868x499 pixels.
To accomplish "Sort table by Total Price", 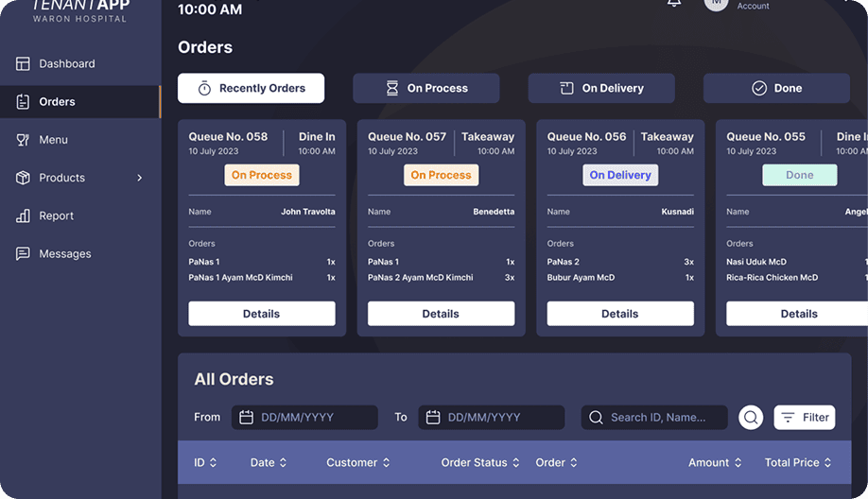I will coord(798,463).
